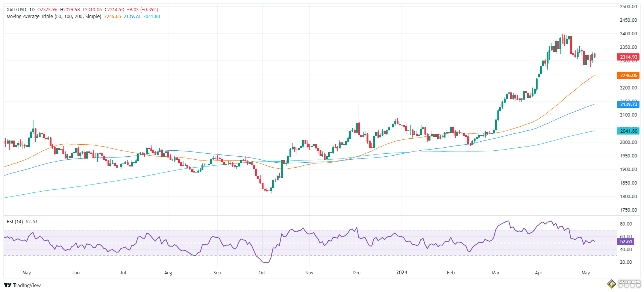Click the daily change −9.03 (−0.39%) text

pos(142,10)
